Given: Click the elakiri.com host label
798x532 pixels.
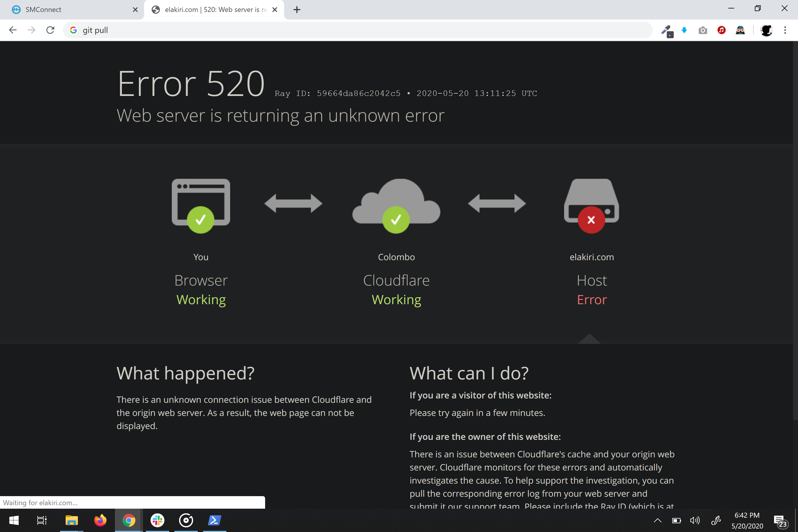Looking at the screenshot, I should click(x=592, y=257).
